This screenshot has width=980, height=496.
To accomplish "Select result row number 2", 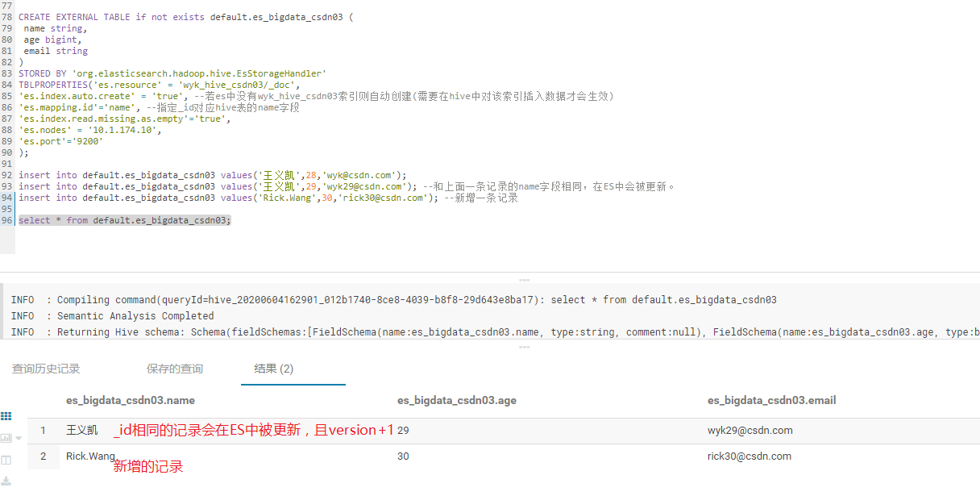I will pyautogui.click(x=44, y=456).
